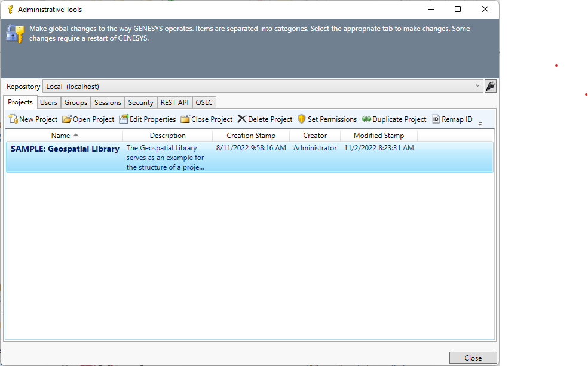
Task: Open the Groups tab
Action: pos(76,103)
